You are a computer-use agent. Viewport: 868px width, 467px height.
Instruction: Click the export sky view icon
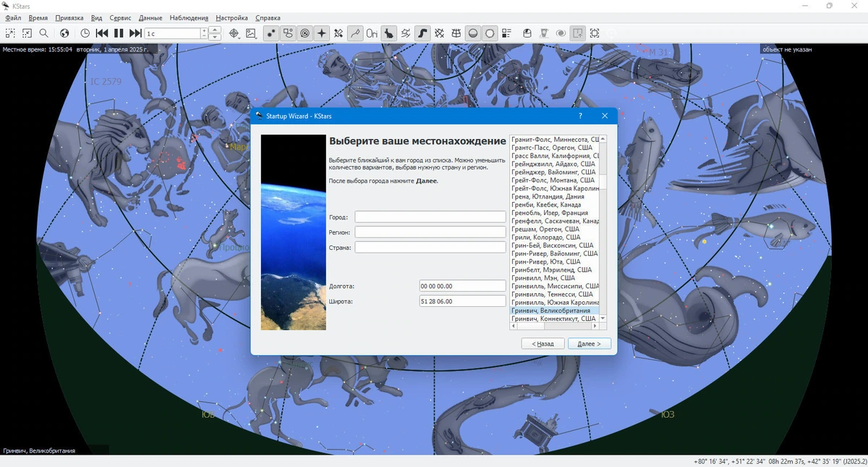click(x=577, y=33)
